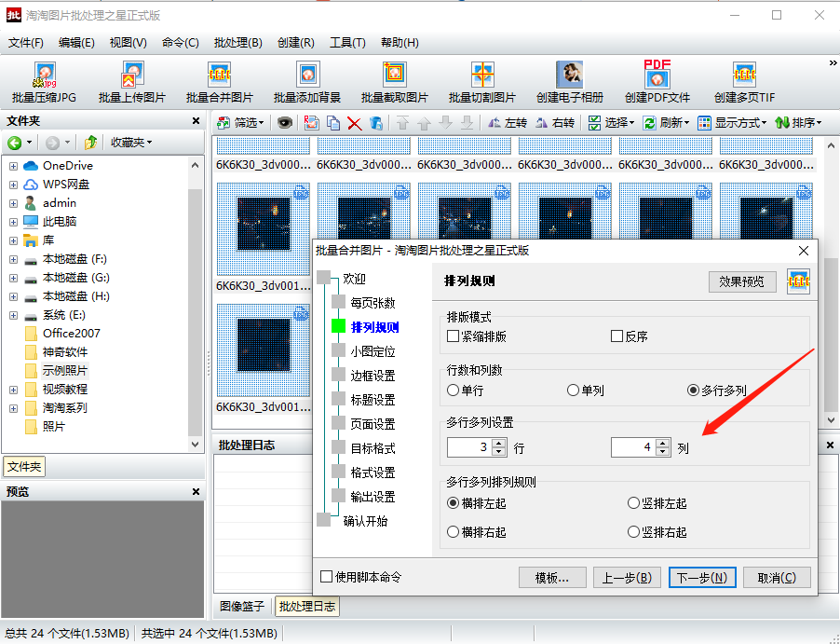Click the copy files icon
840x644 pixels.
332,123
